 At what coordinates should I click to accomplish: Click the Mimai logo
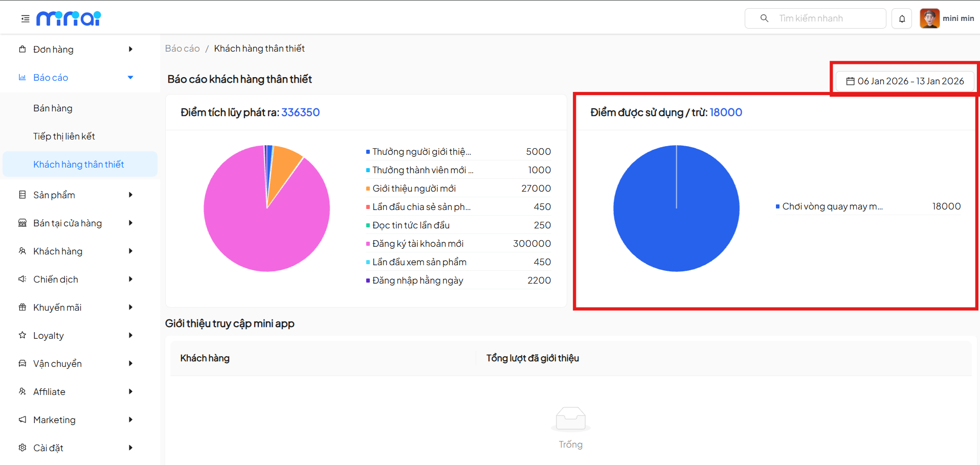(x=69, y=18)
